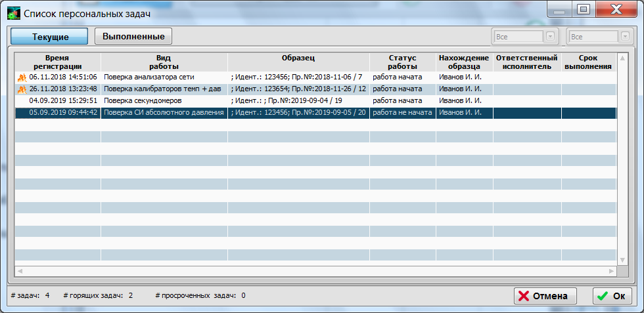Click the hot-task flame icon on the 26.11.2018 row
This screenshot has height=313, width=644.
click(x=22, y=89)
